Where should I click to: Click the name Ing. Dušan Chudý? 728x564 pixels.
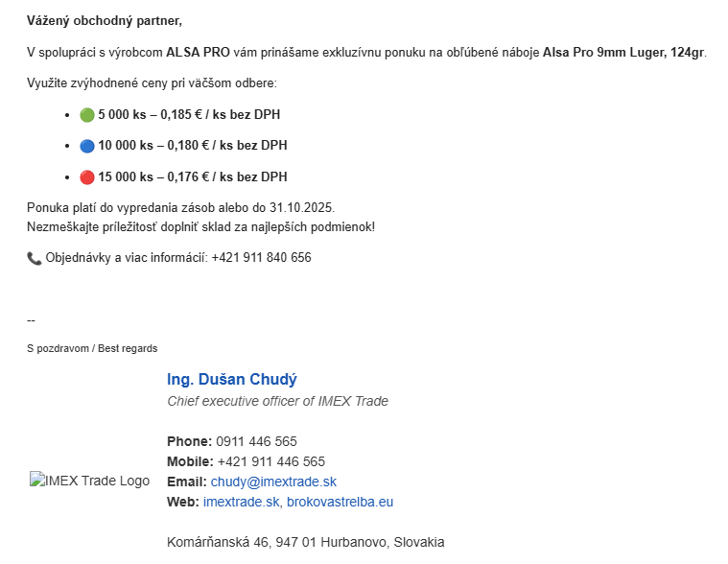(x=231, y=379)
